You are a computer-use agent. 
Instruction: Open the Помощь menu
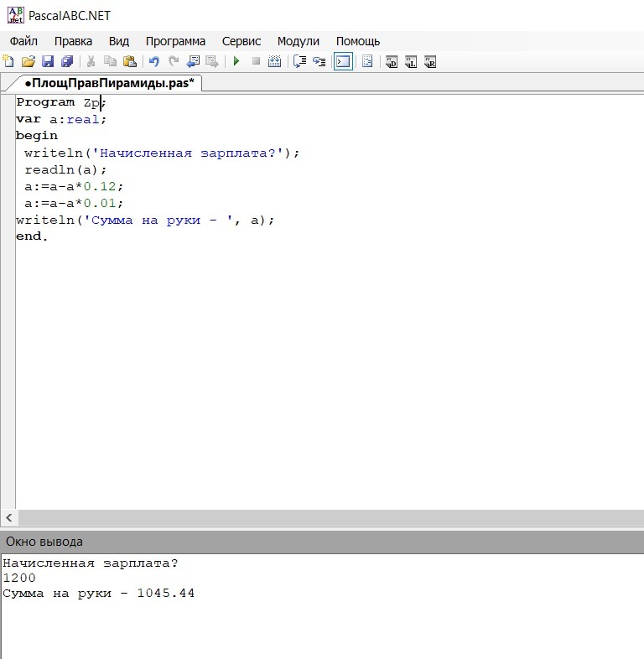[x=358, y=41]
